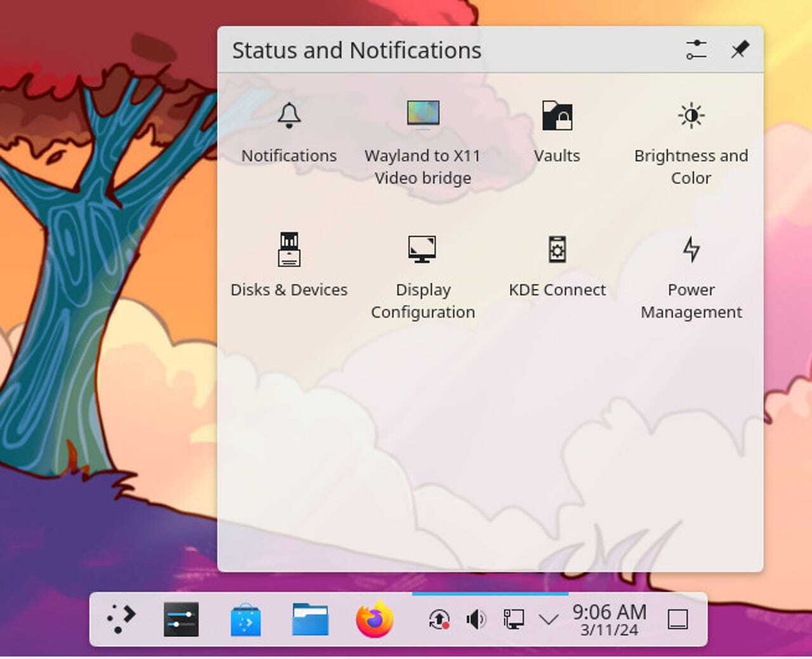Open Dolphin file manager from panel
Image resolution: width=812 pixels, height=659 pixels.
[x=310, y=619]
